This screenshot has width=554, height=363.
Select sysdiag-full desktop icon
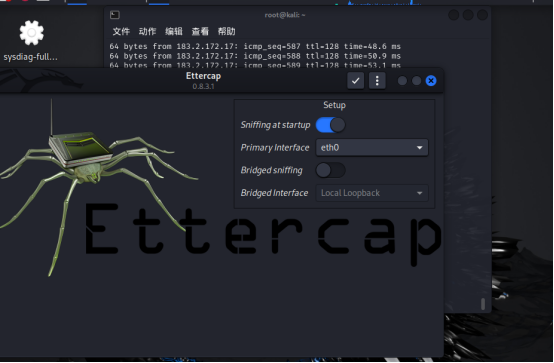click(x=31, y=40)
